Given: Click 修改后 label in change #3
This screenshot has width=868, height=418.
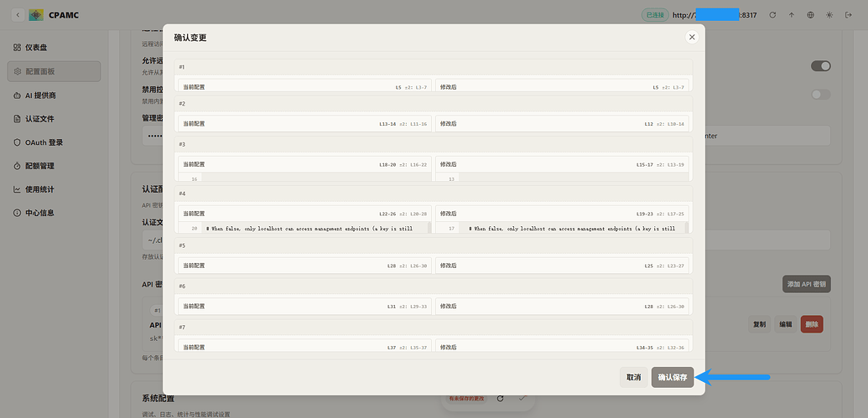Looking at the screenshot, I should click(448, 165).
